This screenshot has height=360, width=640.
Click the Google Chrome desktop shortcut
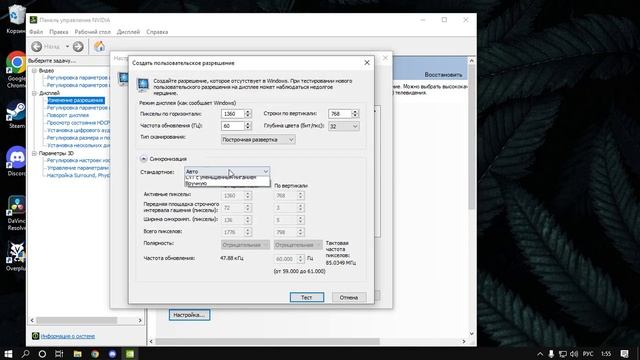click(x=16, y=69)
